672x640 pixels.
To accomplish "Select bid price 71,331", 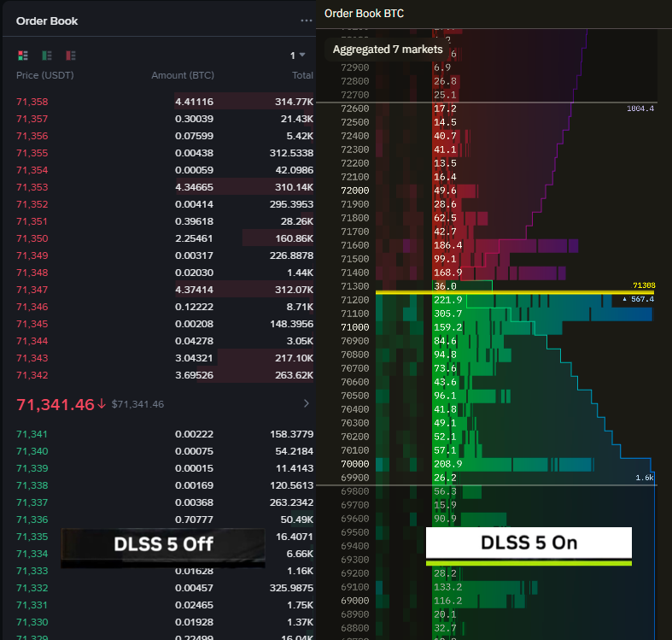I will click(x=32, y=605).
